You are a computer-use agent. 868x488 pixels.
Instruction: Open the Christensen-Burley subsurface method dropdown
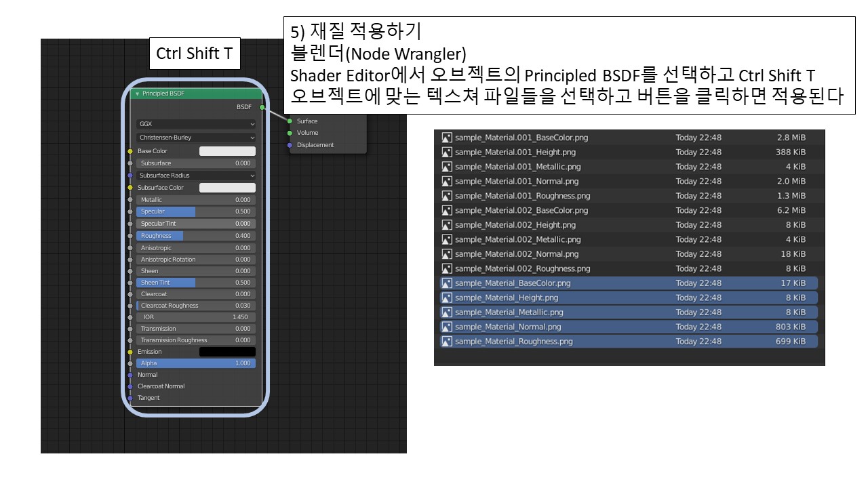pyautogui.click(x=196, y=138)
